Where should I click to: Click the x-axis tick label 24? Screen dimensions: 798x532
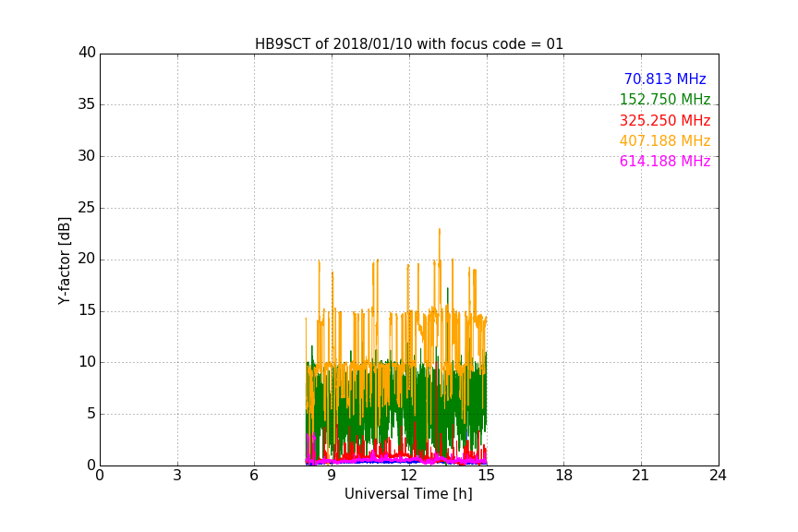(x=718, y=476)
